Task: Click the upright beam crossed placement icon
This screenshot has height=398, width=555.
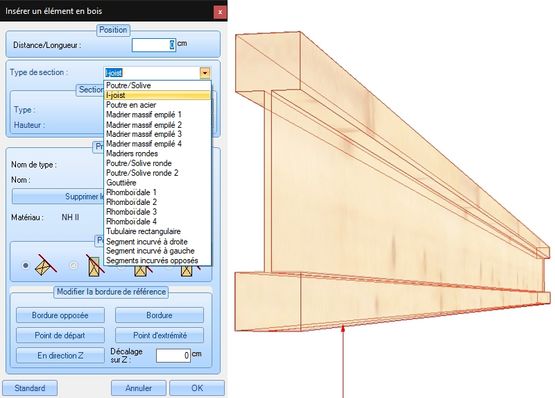Action: tap(95, 265)
